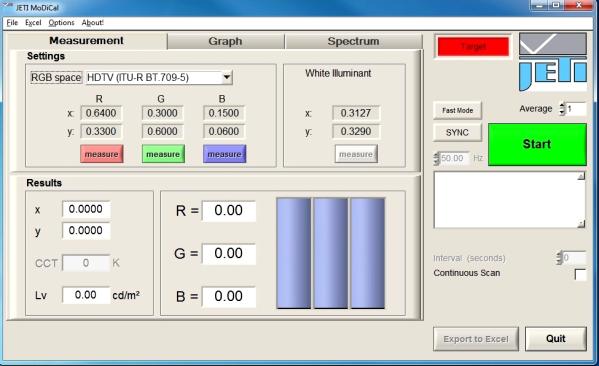Click the log area scroll up arrow
This screenshot has width=599, height=366.
(x=581, y=176)
